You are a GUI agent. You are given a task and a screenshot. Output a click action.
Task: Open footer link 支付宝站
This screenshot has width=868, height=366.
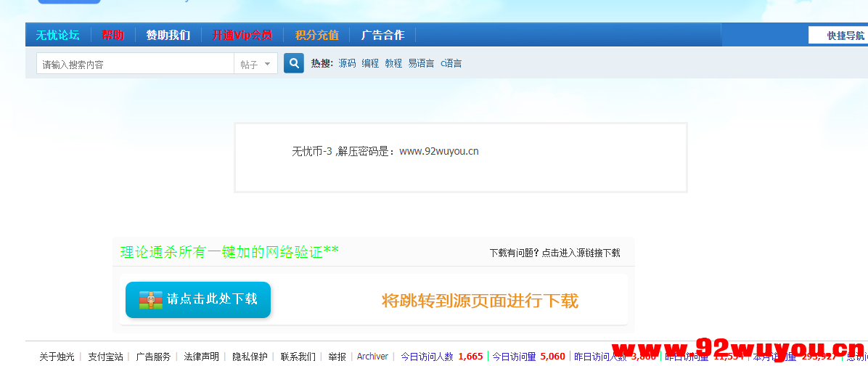[105, 357]
